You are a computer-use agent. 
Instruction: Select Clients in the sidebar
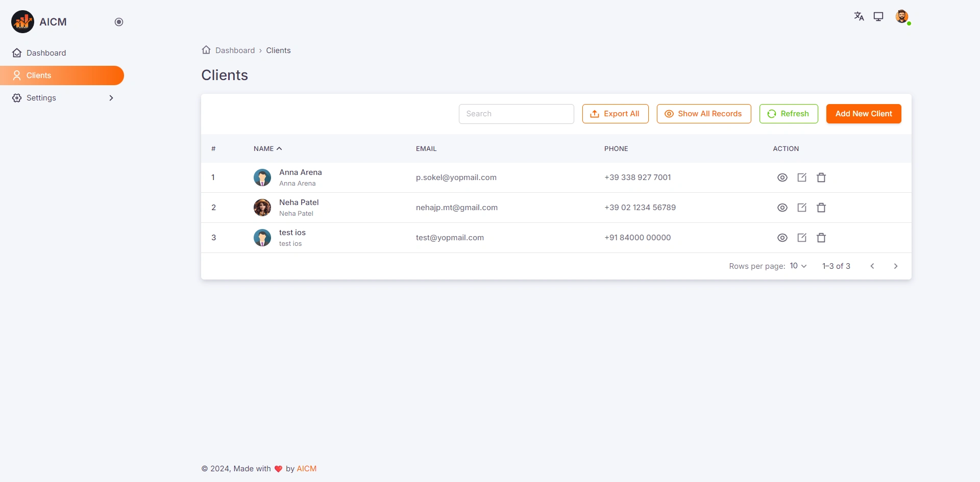[x=62, y=75]
